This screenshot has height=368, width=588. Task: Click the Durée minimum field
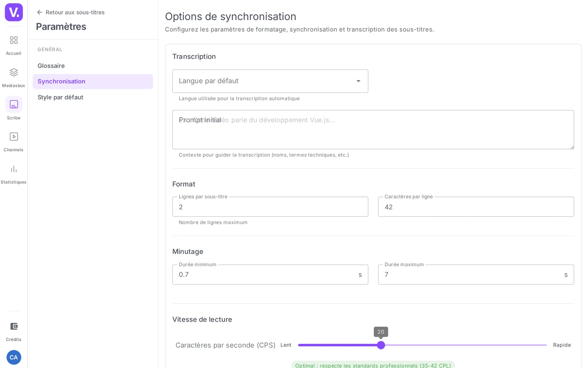pos(270,275)
